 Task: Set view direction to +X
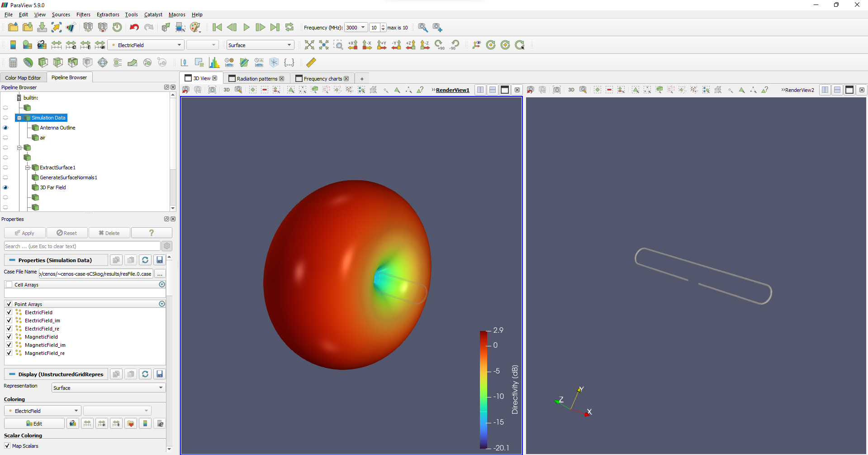[x=353, y=45]
